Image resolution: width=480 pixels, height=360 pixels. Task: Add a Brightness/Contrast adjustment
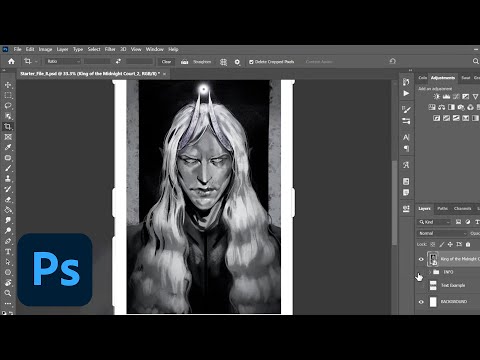[437, 97]
